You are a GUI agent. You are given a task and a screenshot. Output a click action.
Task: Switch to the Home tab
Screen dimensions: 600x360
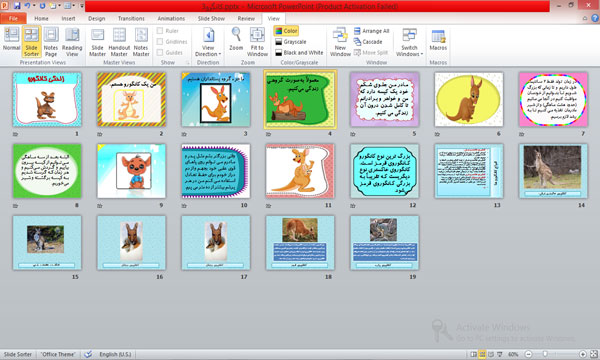(x=41, y=18)
